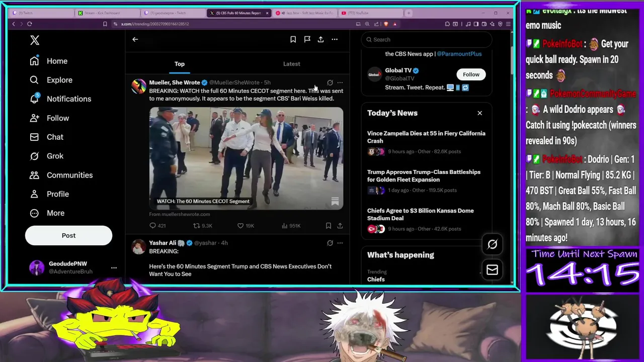Click the browser back button
This screenshot has width=644, height=362.
point(14,24)
